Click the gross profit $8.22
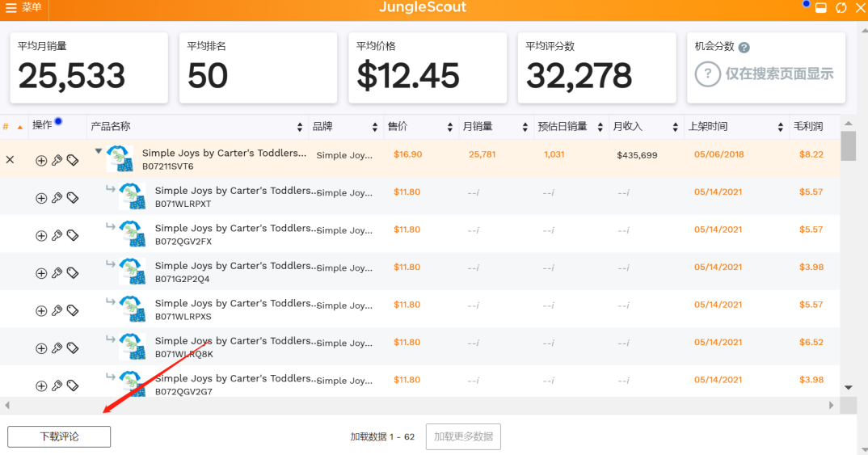 [x=811, y=154]
